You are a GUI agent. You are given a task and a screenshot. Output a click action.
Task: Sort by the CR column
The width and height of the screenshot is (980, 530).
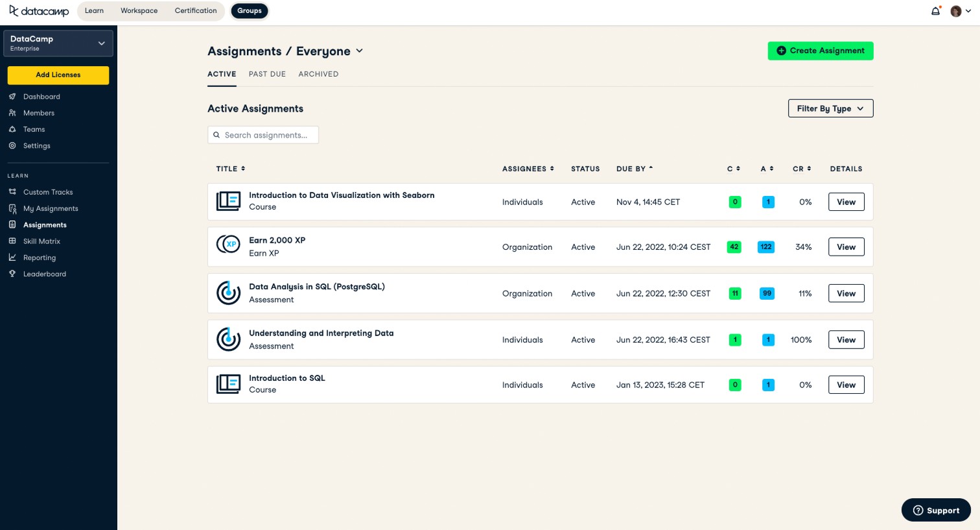pos(802,169)
